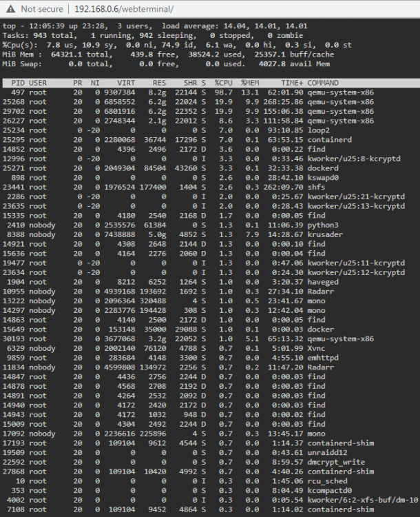Click the find command for PID 14943
420x517 pixels.
[316, 415]
